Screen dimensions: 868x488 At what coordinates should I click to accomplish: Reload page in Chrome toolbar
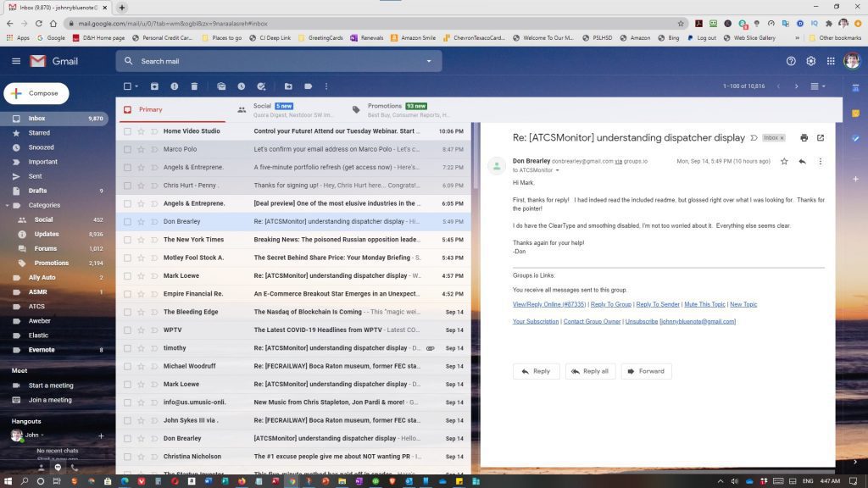pos(39,24)
